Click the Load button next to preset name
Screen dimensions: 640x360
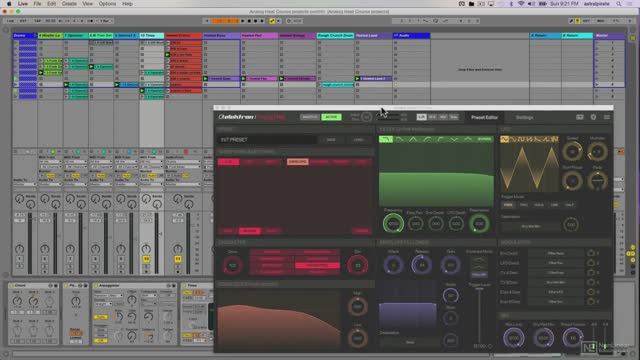pos(358,140)
